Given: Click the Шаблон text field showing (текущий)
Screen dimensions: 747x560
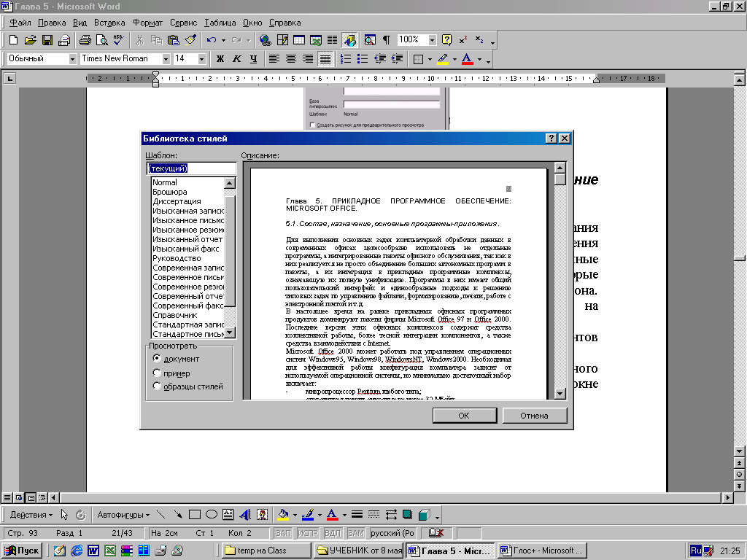Looking at the screenshot, I should point(191,168).
